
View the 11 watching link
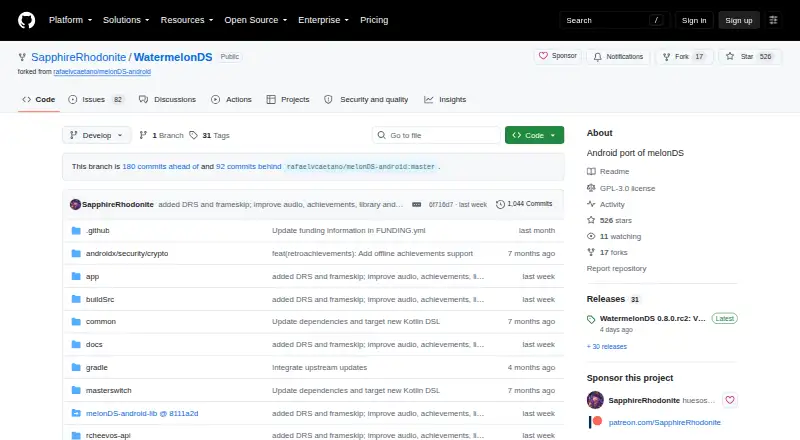pos(614,236)
